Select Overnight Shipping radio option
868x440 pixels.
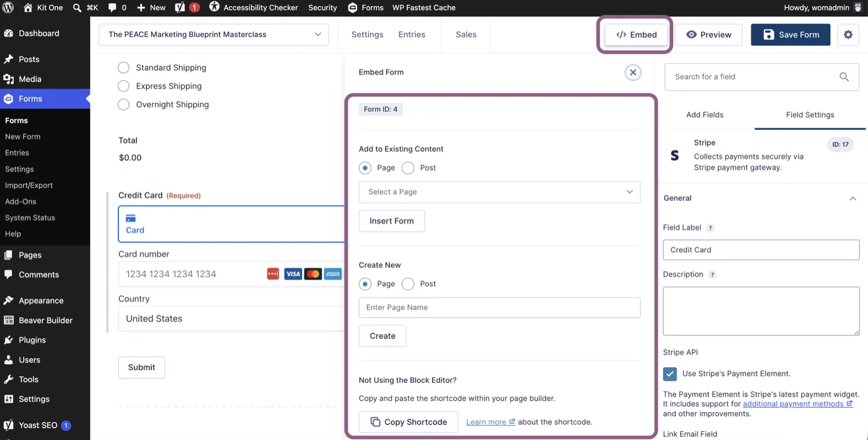(123, 104)
